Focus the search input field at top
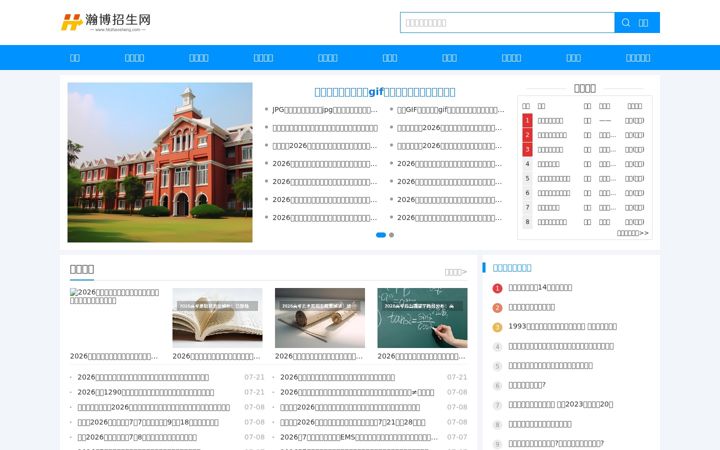720x450 pixels. click(x=507, y=22)
